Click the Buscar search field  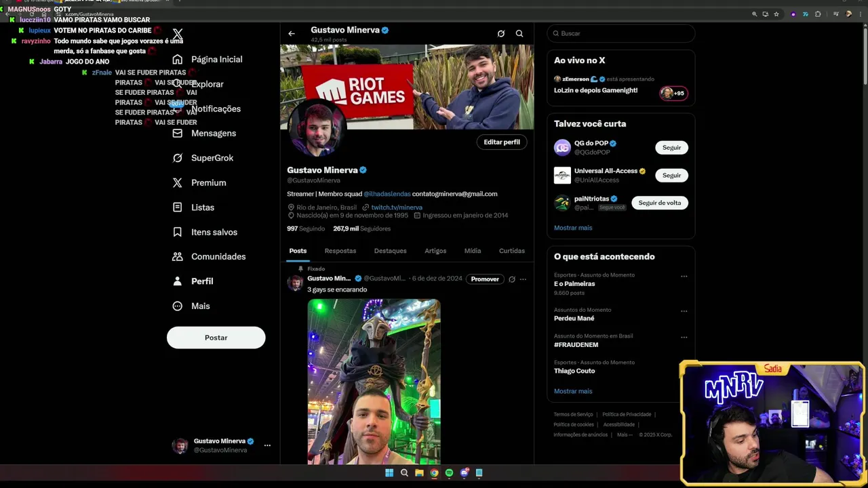(x=621, y=33)
